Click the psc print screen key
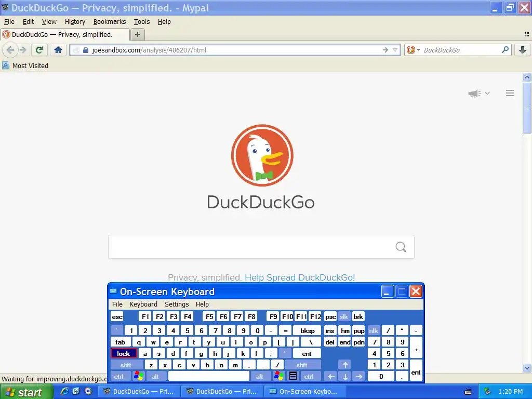532x399 pixels. point(330,317)
